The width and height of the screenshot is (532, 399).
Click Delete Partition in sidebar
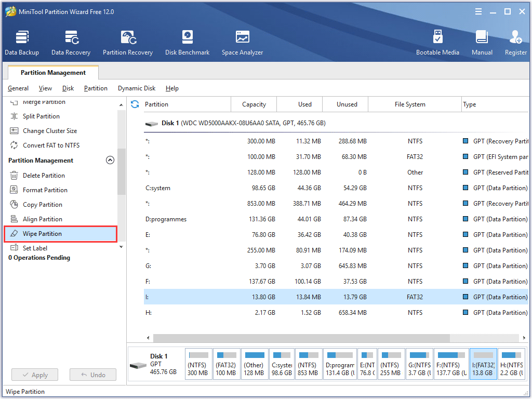[x=44, y=176]
